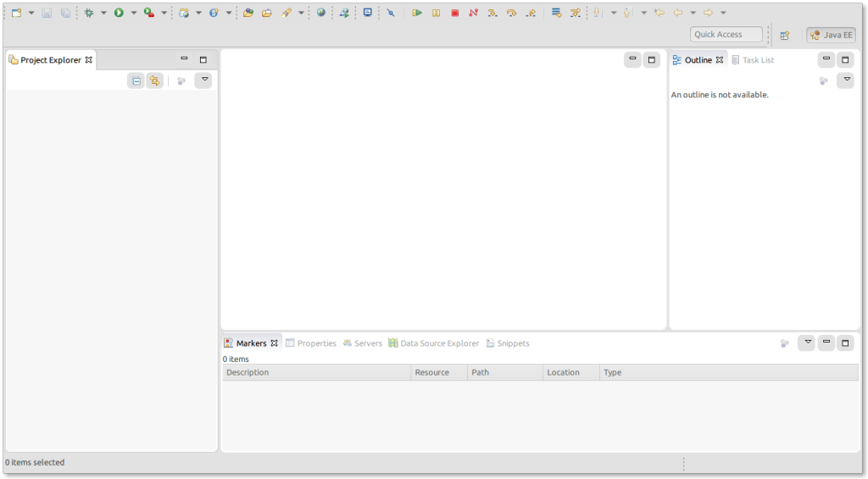Sort by Path column header
This screenshot has width=868, height=479.
click(505, 372)
